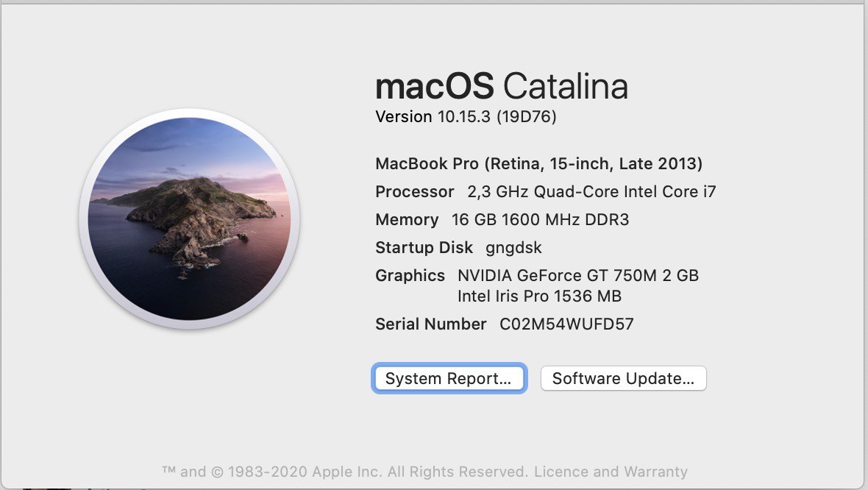The image size is (868, 490).
Task: Open the Warranty link in footer
Action: tap(655, 472)
